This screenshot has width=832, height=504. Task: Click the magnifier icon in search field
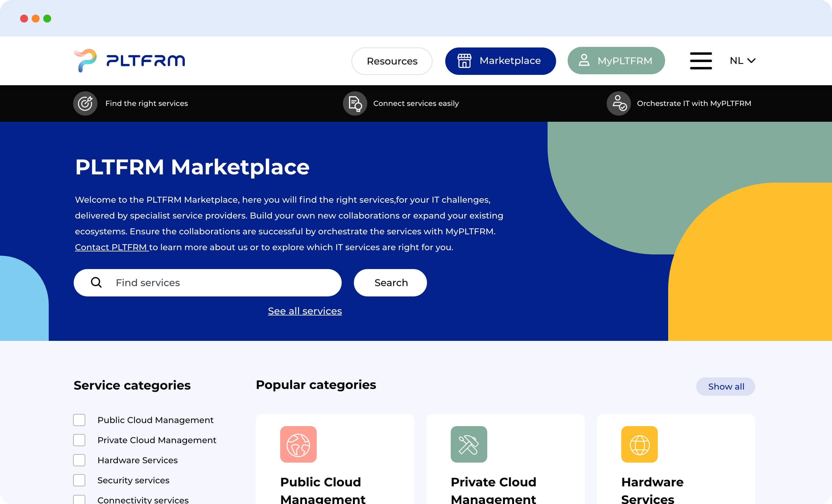tap(96, 282)
